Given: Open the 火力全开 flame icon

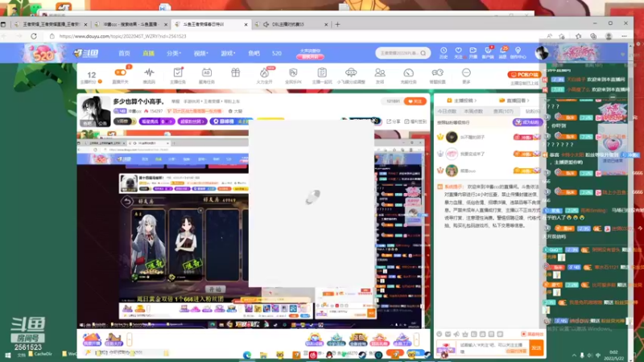Looking at the screenshot, I should tap(264, 73).
